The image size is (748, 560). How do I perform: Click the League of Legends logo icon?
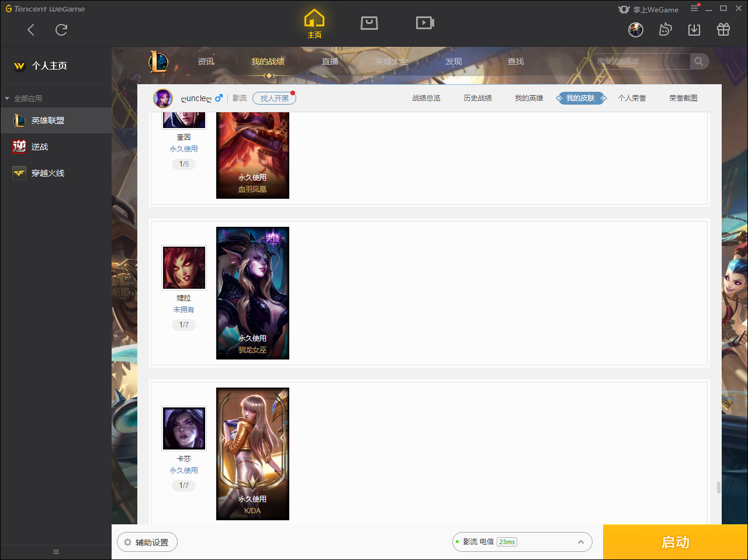[x=158, y=61]
